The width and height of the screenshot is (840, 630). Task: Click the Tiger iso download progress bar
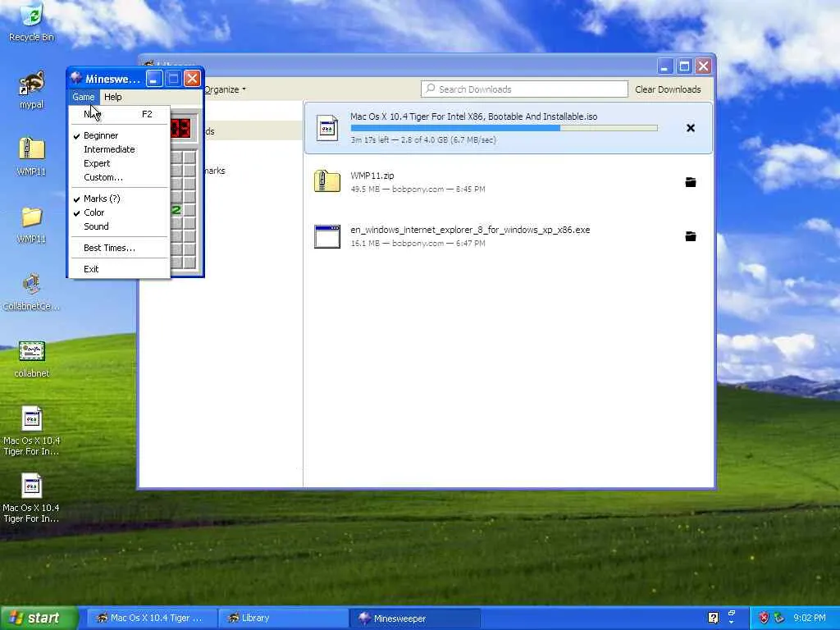pos(504,128)
